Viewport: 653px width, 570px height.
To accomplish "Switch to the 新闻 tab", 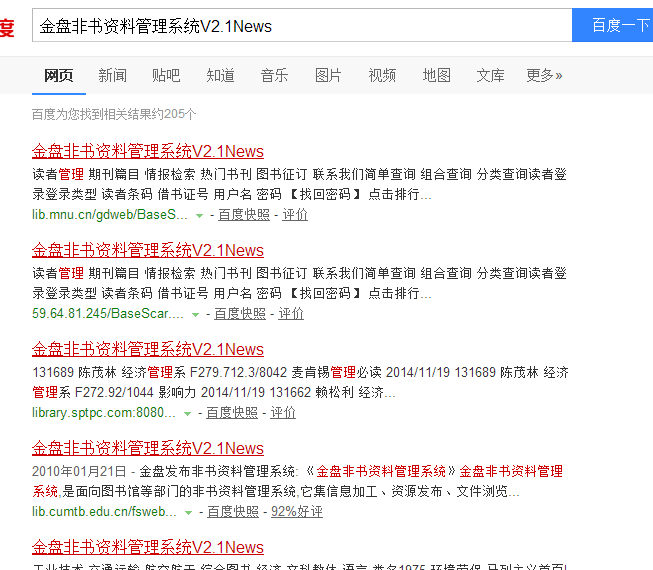I will click(x=112, y=75).
